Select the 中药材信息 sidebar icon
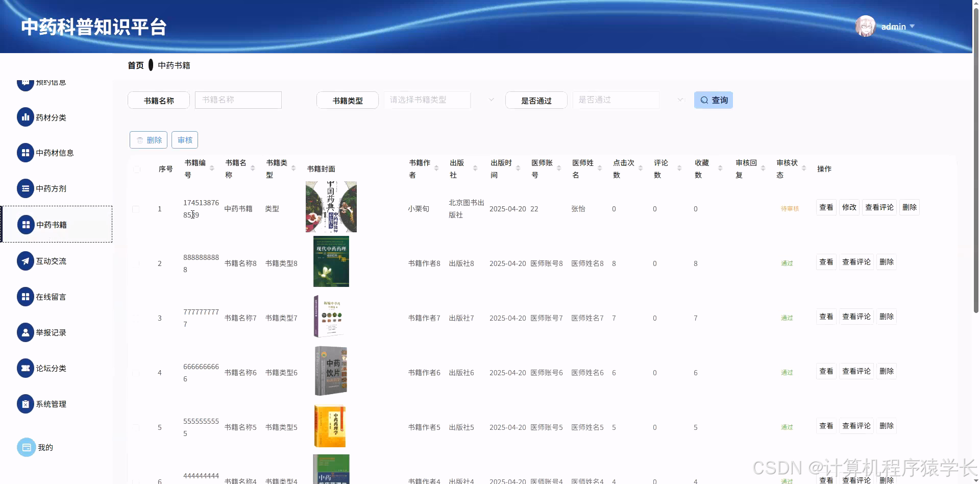980x484 pixels. tap(26, 153)
